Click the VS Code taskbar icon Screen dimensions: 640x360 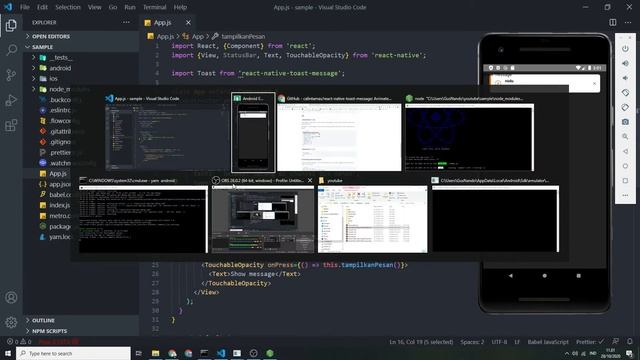click(x=221, y=353)
